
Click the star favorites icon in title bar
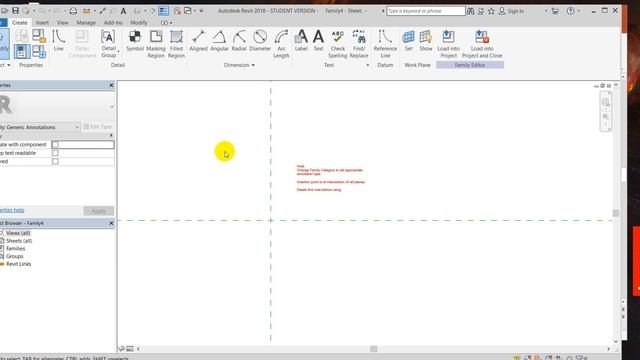(491, 11)
